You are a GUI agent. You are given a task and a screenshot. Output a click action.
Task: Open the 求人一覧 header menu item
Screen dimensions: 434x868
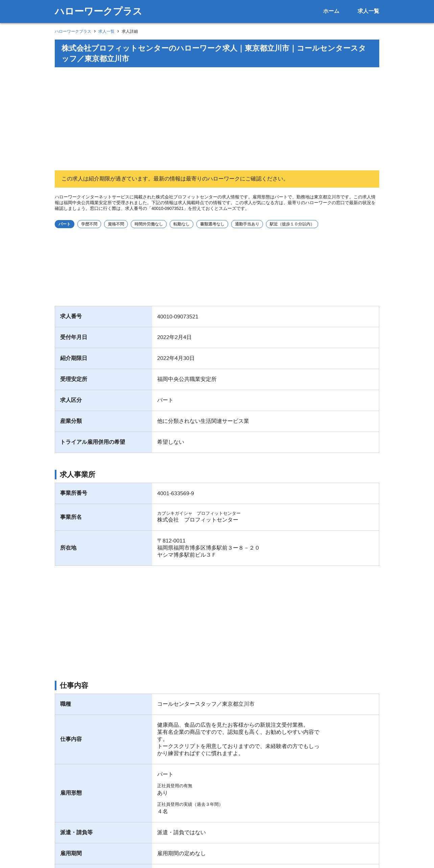point(368,11)
